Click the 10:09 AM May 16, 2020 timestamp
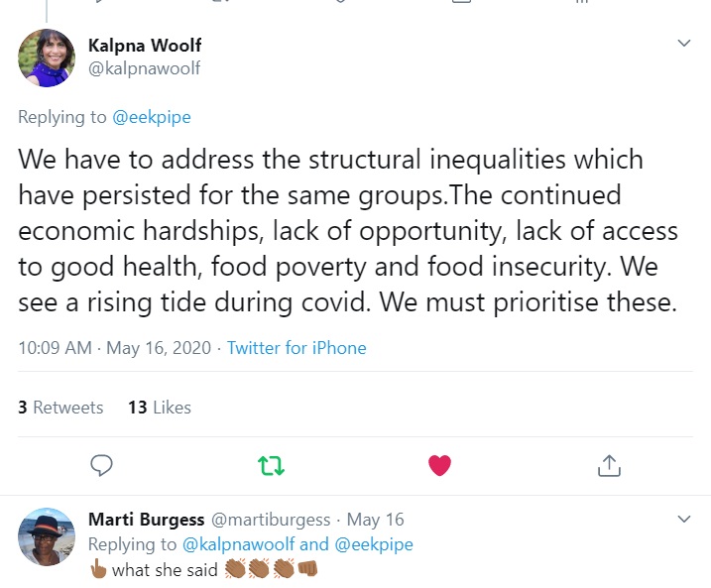Viewport: 711px width, 588px height. [x=113, y=348]
